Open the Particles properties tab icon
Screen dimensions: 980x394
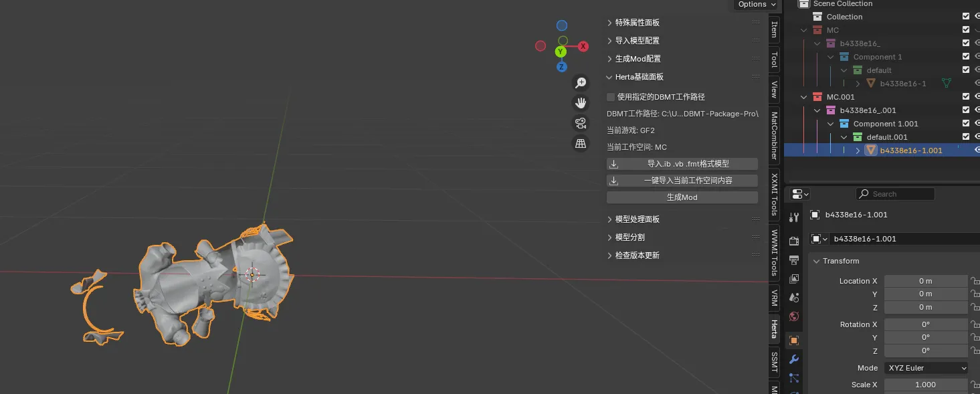click(794, 378)
